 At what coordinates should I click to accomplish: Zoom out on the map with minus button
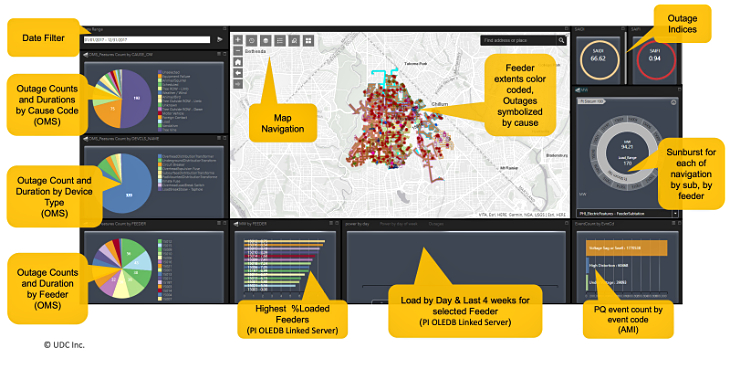coord(237,51)
